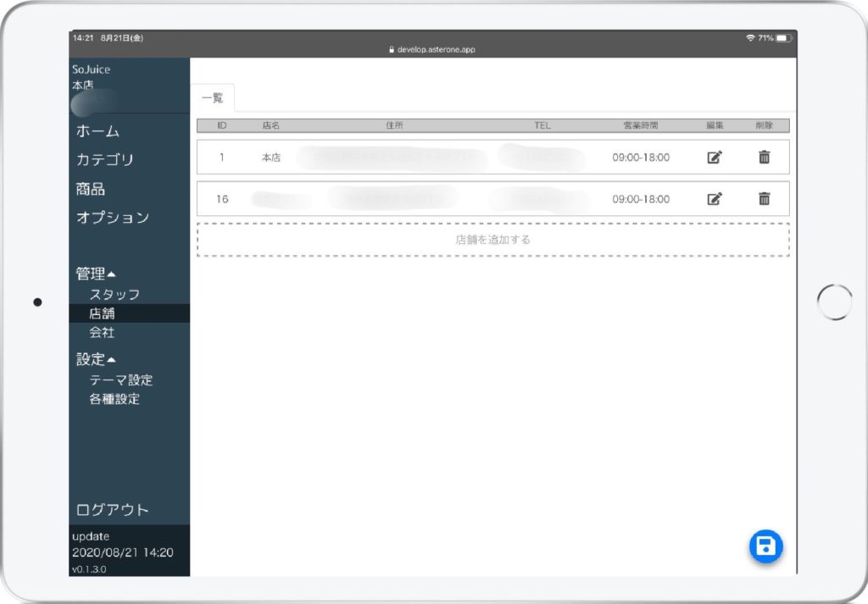
Task: Select 会社 under 管理
Action: pos(102,332)
